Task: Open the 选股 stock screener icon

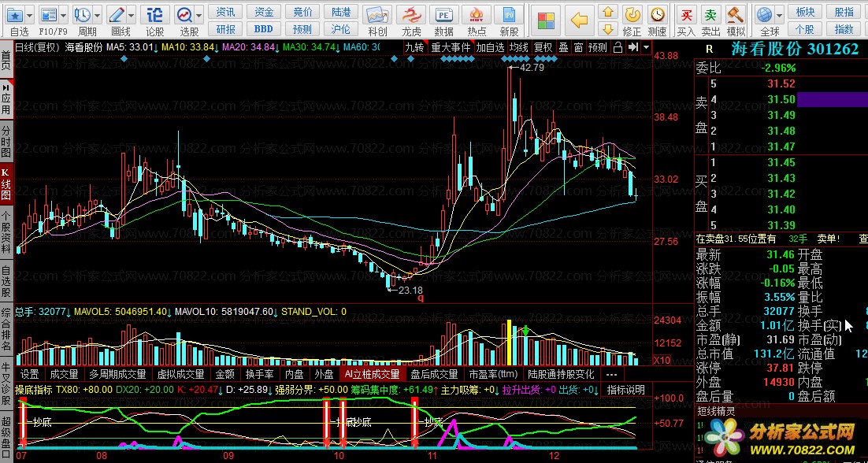Action: tap(184, 15)
